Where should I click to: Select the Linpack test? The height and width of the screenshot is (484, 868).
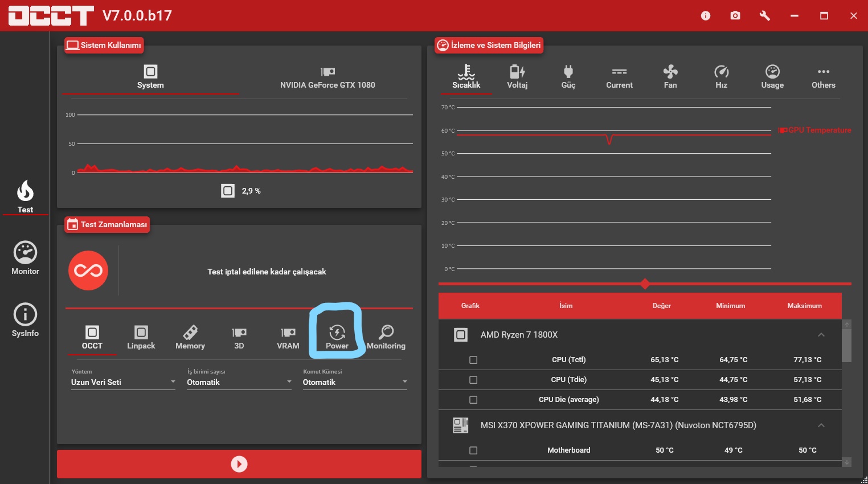pyautogui.click(x=141, y=338)
